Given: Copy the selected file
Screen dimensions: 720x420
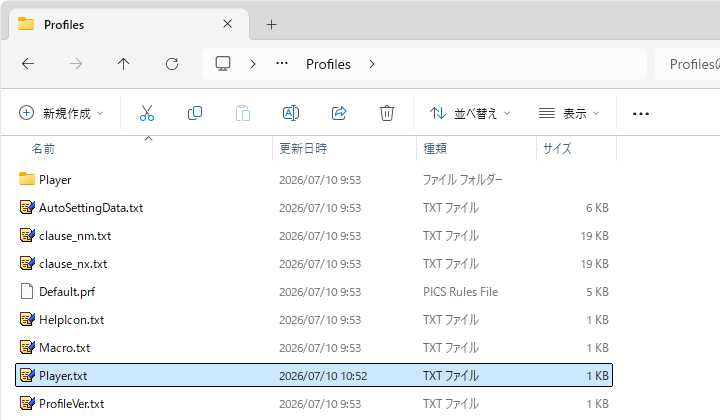Looking at the screenshot, I should click(x=195, y=113).
